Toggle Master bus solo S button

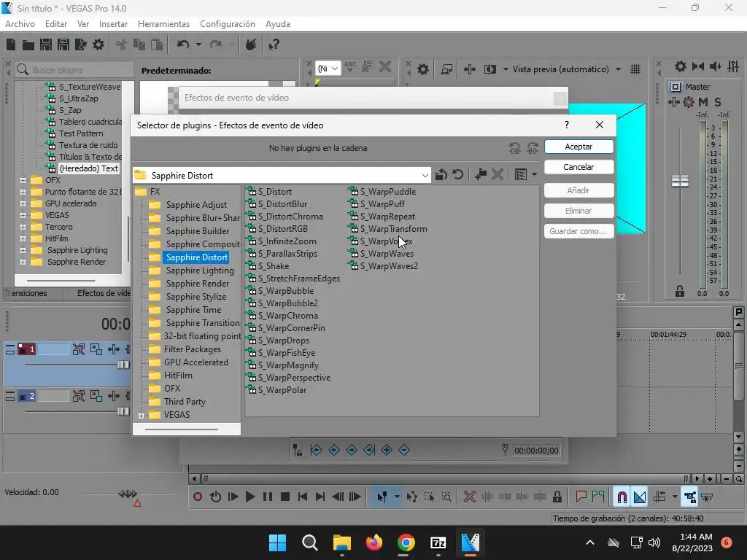[x=718, y=102]
